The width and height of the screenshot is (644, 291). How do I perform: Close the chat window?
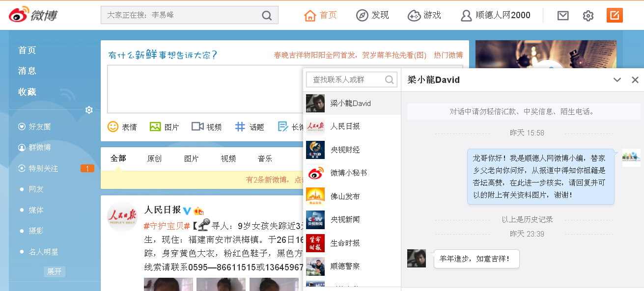click(635, 80)
